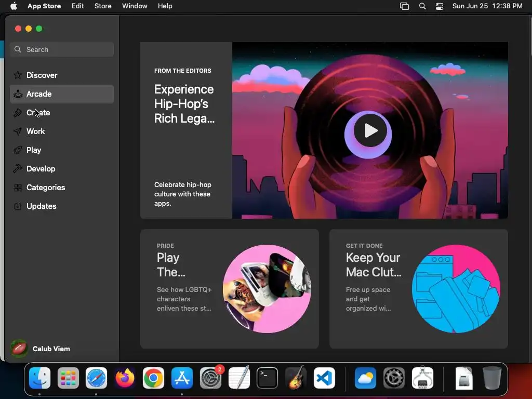The image size is (532, 399).
Task: Click the Search input field
Action: coord(62,49)
